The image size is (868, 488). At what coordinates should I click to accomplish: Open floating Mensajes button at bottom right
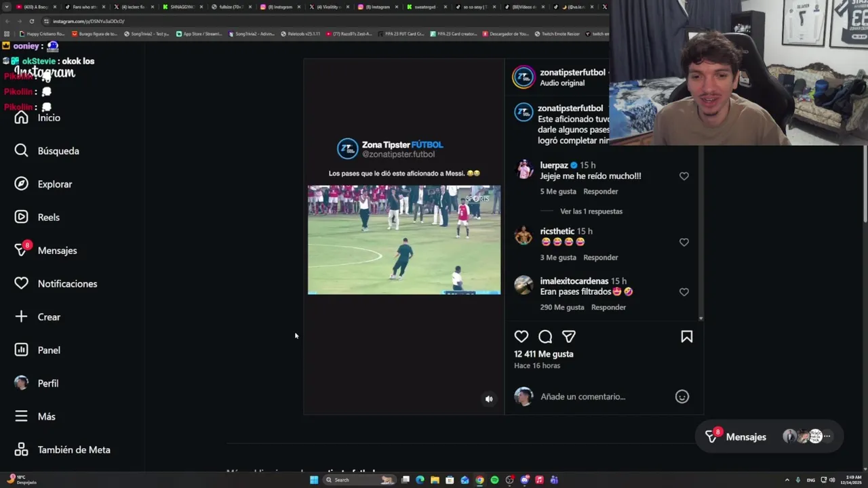click(769, 437)
